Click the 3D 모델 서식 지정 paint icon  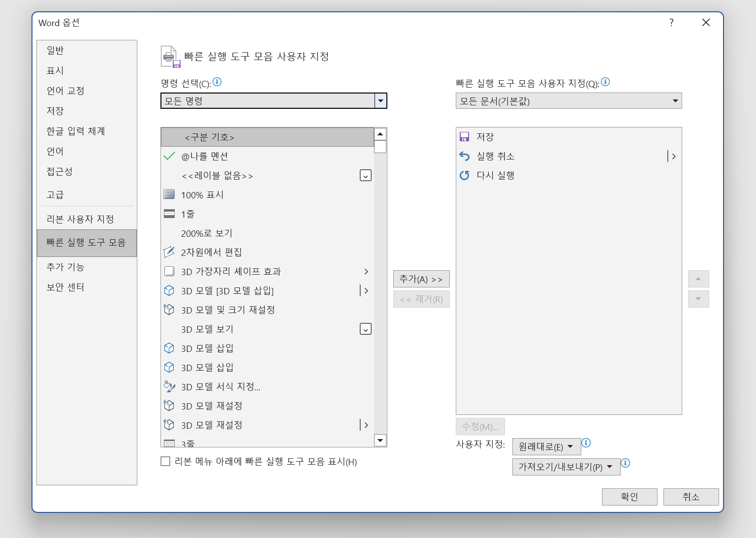pos(169,386)
